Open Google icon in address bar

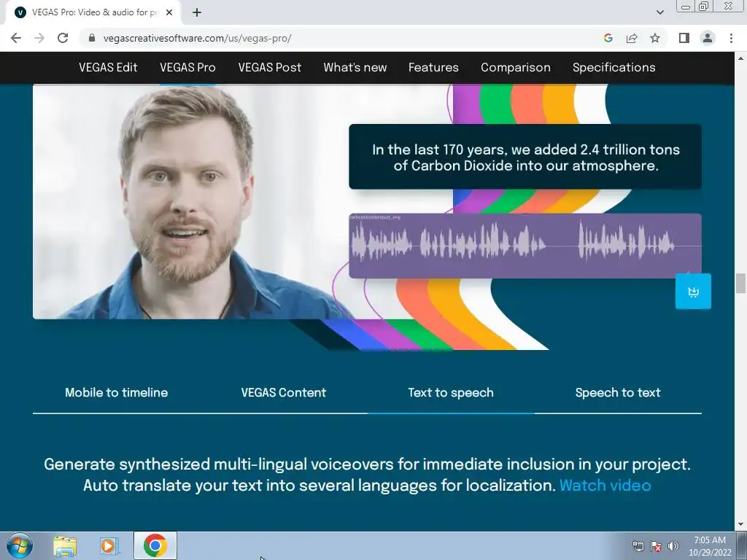[x=608, y=38]
